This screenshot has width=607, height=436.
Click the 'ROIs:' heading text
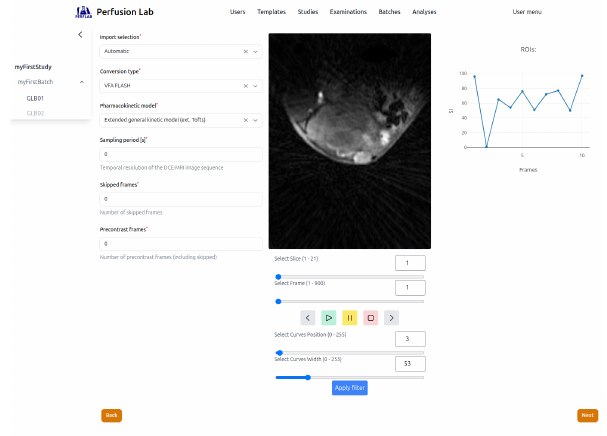(528, 50)
